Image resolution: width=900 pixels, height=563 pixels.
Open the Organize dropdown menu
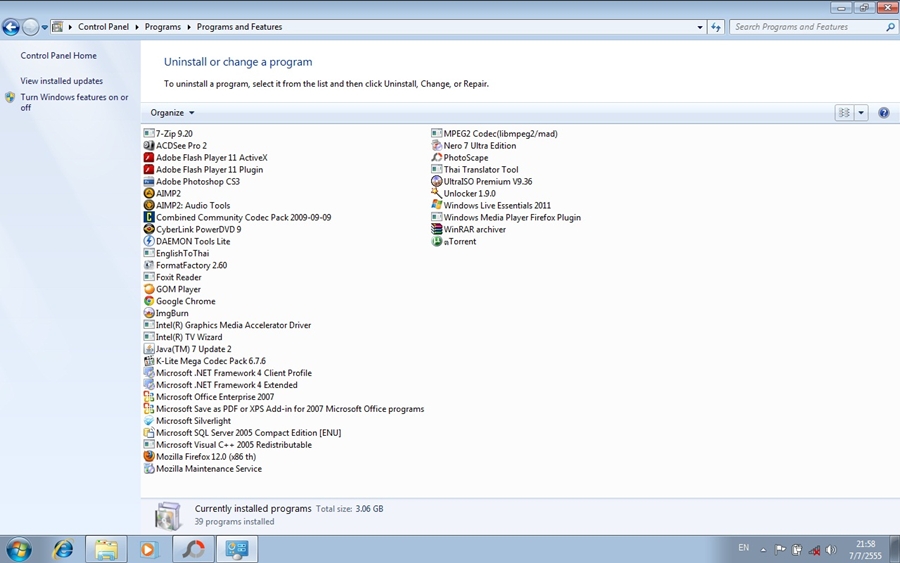pyautogui.click(x=172, y=112)
